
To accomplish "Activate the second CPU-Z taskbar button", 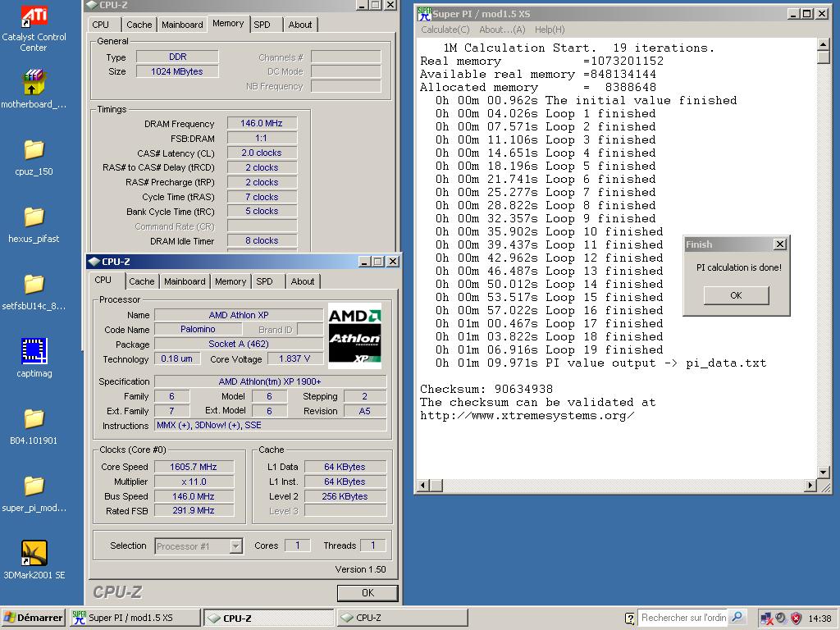I will pos(402,618).
